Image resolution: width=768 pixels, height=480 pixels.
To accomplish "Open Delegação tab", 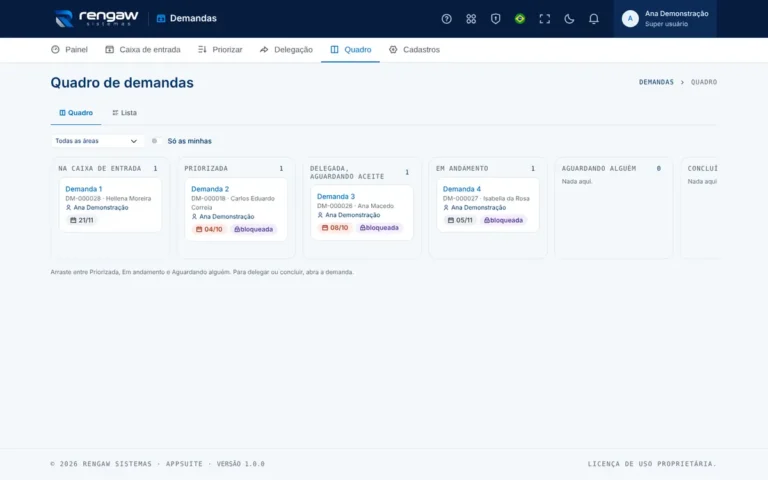I will [x=286, y=49].
